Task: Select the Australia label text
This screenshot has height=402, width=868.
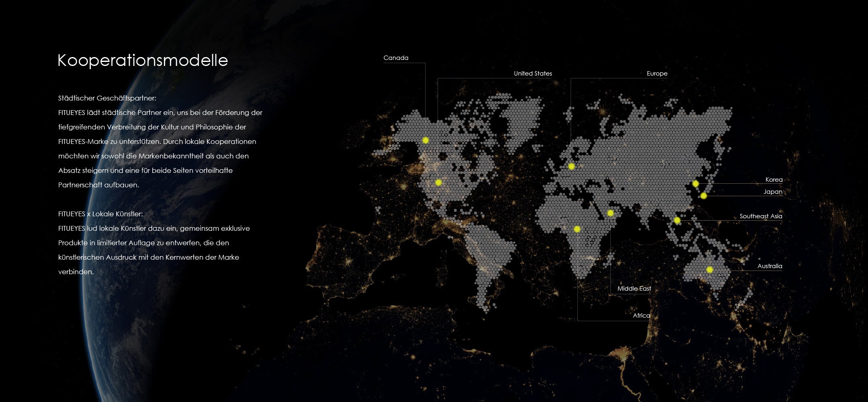Action: (770, 266)
